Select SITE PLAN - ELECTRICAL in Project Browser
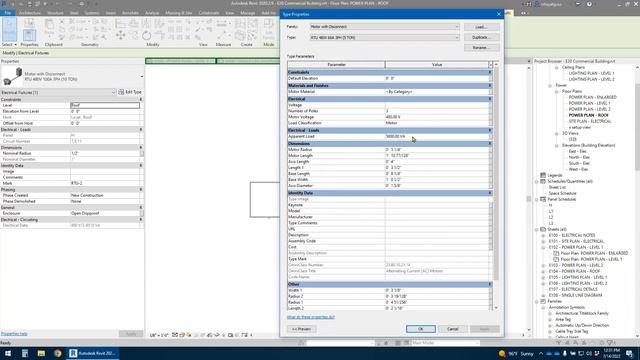 point(590,121)
